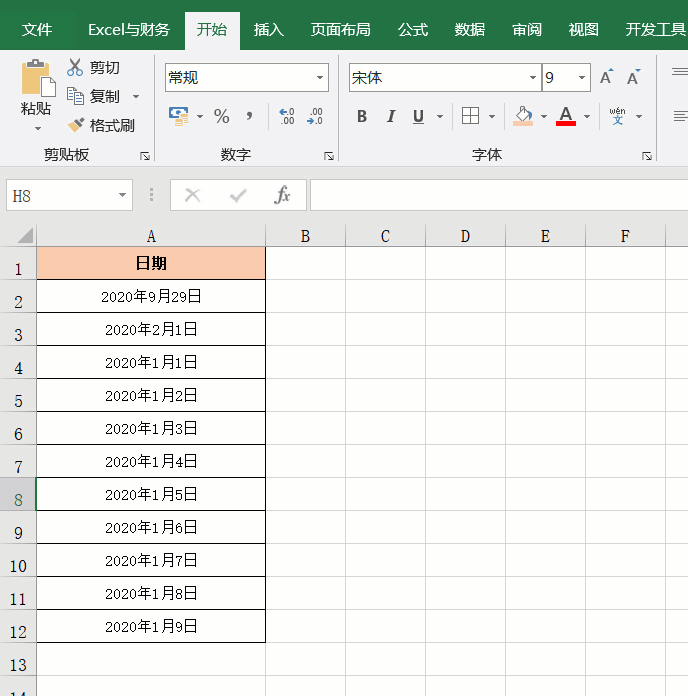Open font name 宋体 dropdown
688x696 pixels.
(533, 78)
